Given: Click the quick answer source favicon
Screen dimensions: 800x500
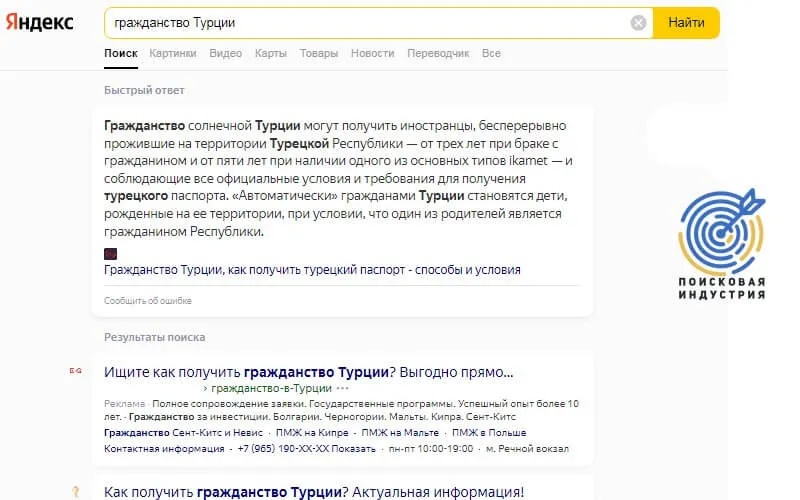Looking at the screenshot, I should [110, 254].
